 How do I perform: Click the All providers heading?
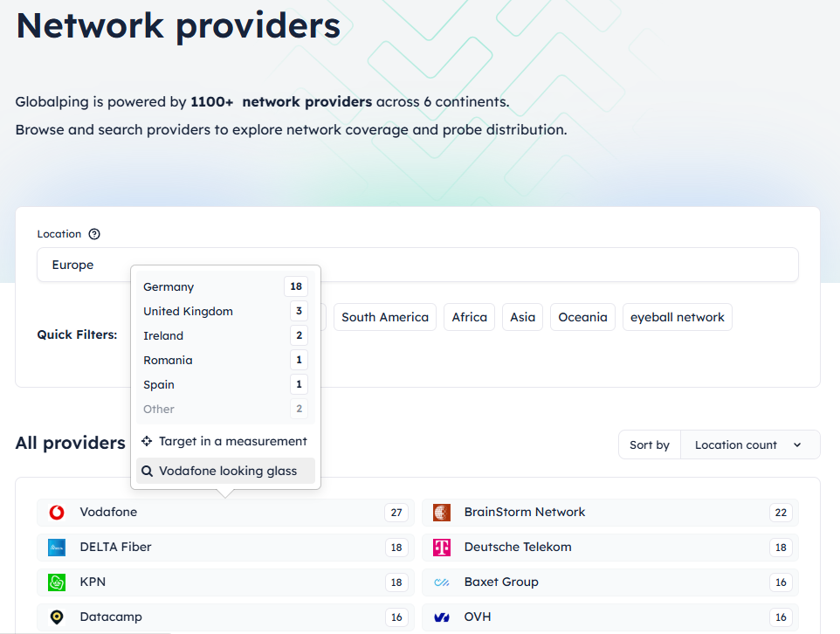70,443
